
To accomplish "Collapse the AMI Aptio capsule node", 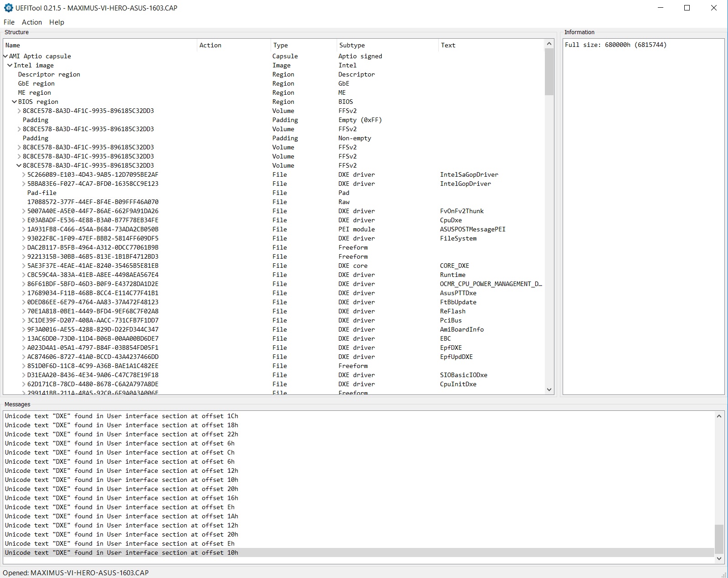I will tap(5, 56).
